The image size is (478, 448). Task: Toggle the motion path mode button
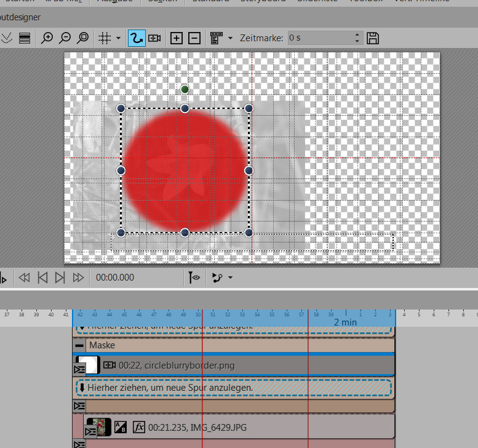[136, 38]
